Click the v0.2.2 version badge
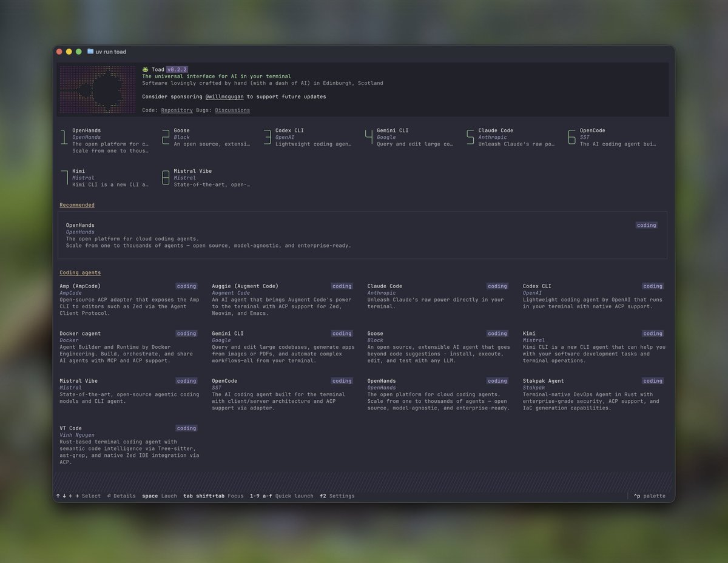 coord(177,69)
